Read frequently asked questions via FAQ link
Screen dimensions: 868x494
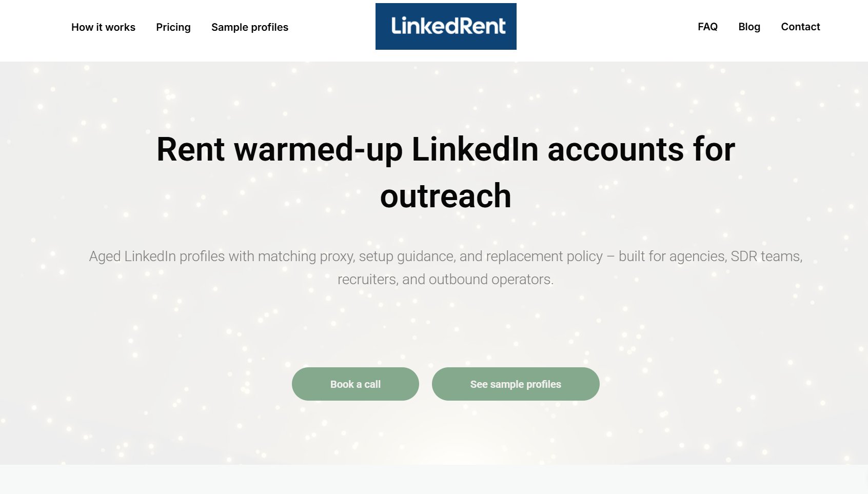pyautogui.click(x=707, y=27)
